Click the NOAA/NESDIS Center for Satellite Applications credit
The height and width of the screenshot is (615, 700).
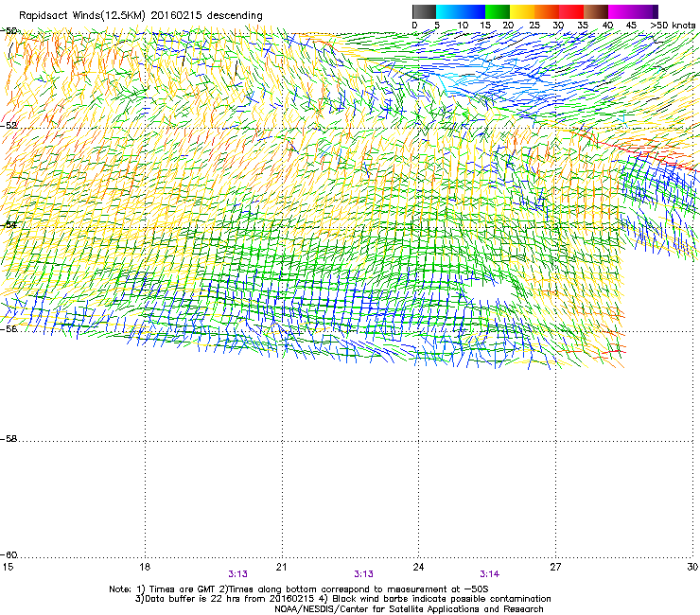pos(409,609)
